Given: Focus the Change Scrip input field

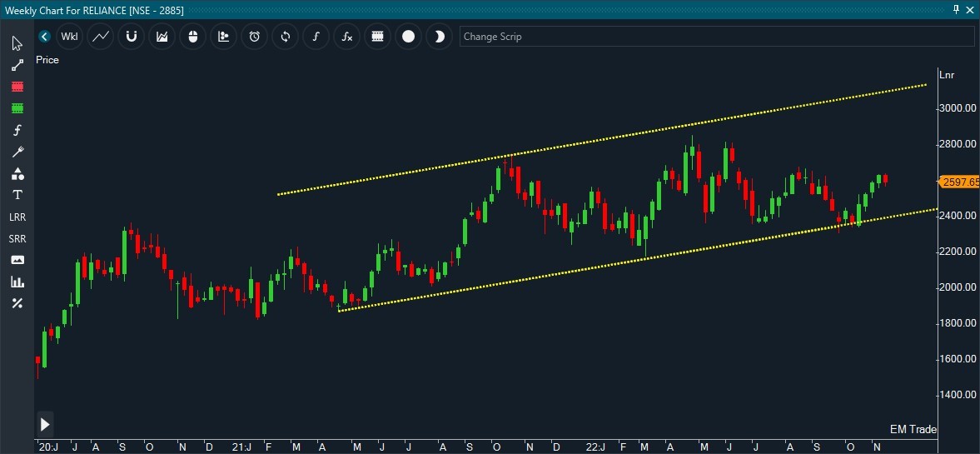Looking at the screenshot, I should pos(717,37).
